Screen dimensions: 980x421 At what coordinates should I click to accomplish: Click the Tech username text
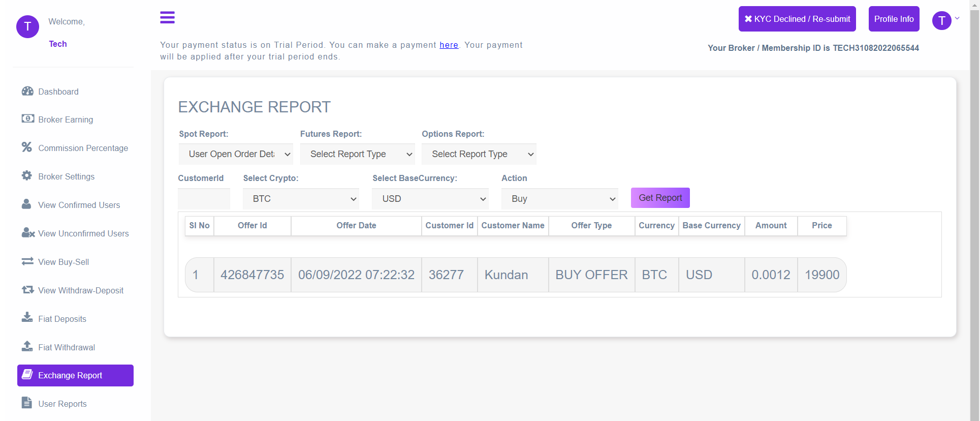[58, 44]
